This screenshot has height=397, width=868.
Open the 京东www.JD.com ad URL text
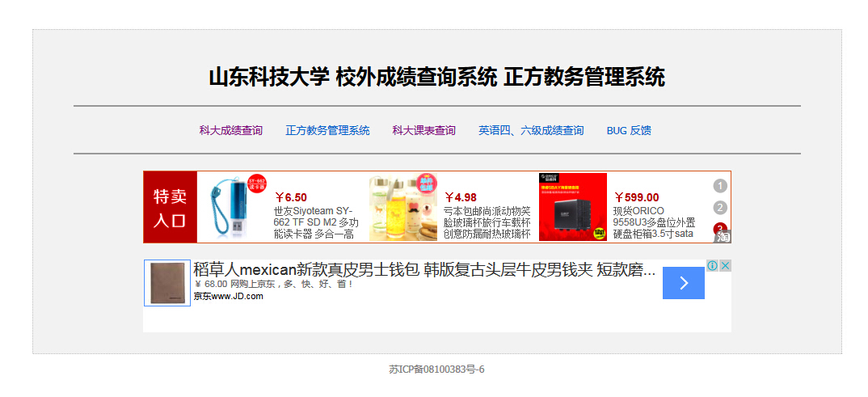tap(228, 296)
